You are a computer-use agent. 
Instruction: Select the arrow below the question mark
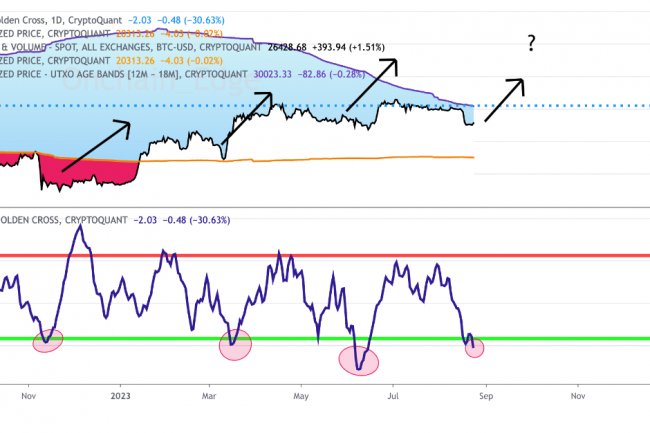[502, 100]
